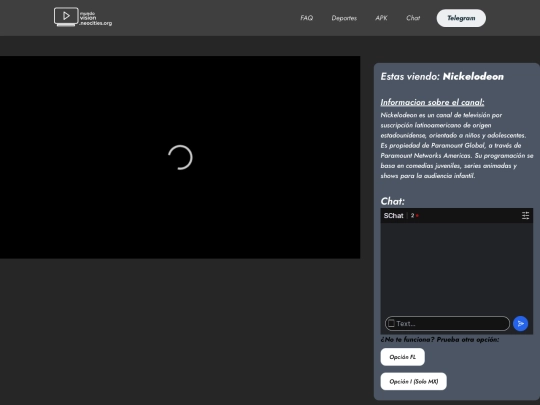The image size is (540, 405).
Task: Open SChat settings sliders icon
Action: pos(525,216)
